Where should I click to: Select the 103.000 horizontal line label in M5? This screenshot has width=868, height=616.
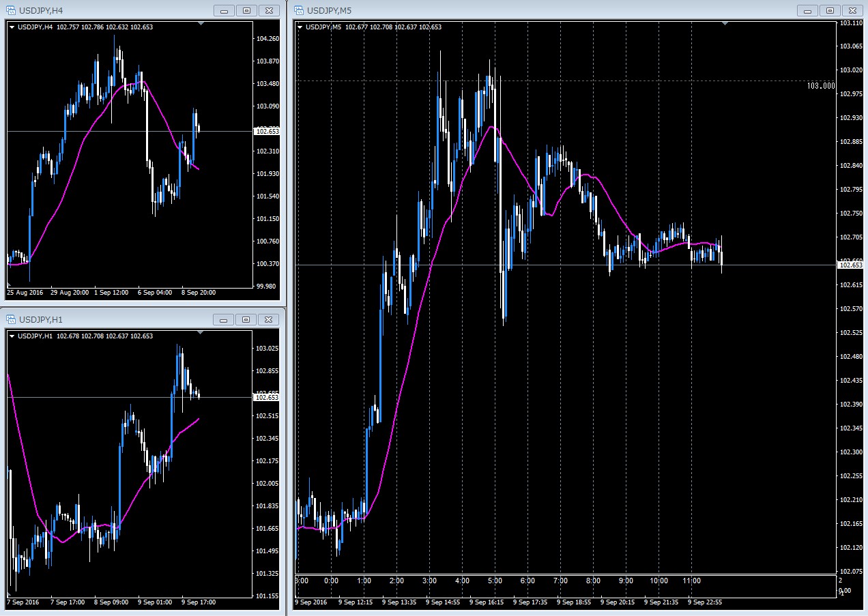820,86
